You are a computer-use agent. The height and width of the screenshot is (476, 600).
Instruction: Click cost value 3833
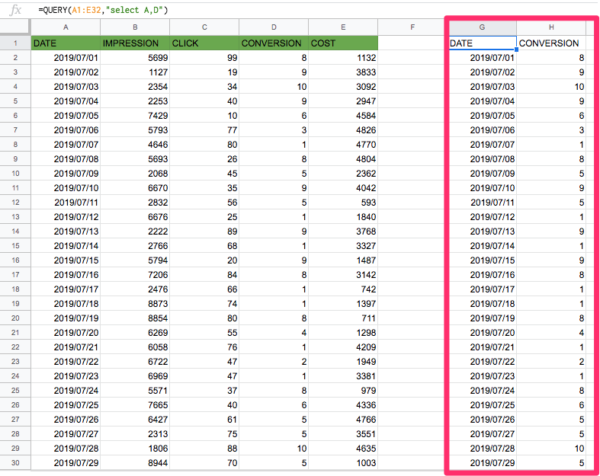click(x=343, y=72)
